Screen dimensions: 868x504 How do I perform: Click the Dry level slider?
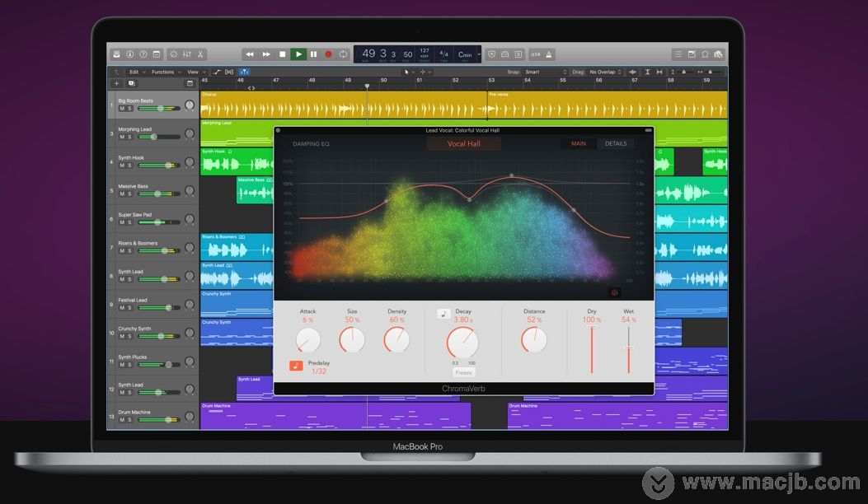coord(592,350)
